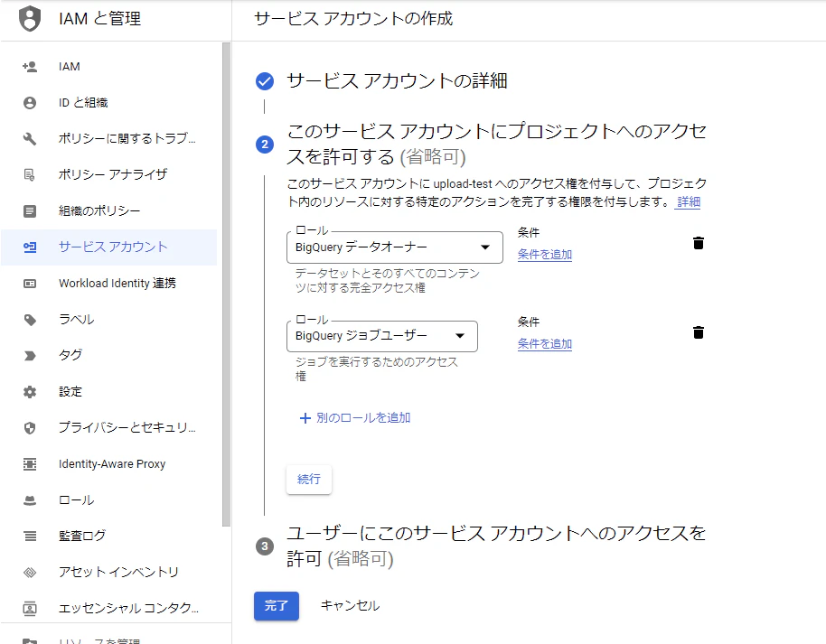This screenshot has width=826, height=644.
Task: Add condition for BigQuery ジョブユーザー role
Action: (545, 344)
